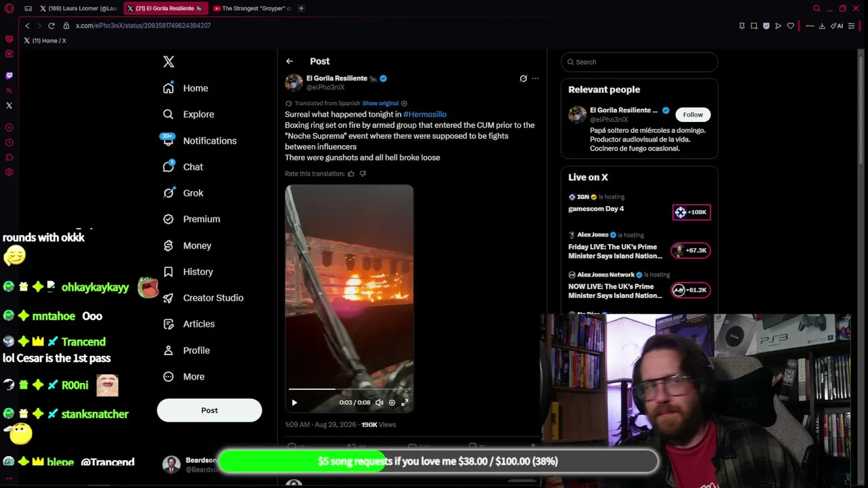The height and width of the screenshot is (488, 868).
Task: Switch to the YouTube Strangest Groyper tab
Action: point(252,8)
